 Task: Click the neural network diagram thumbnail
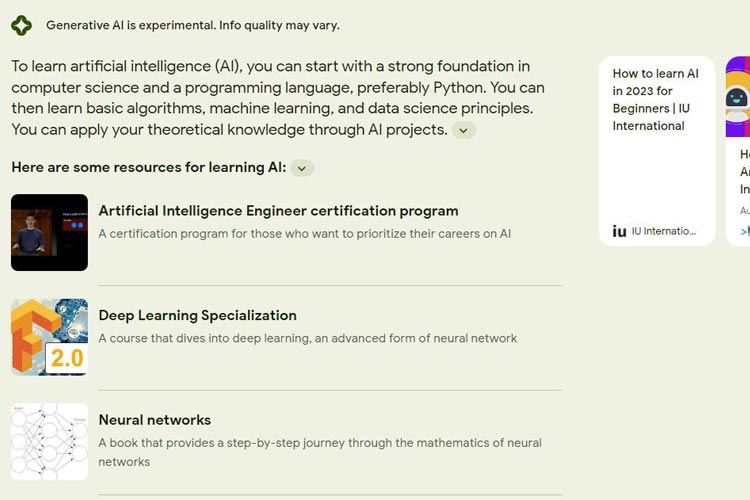(49, 442)
